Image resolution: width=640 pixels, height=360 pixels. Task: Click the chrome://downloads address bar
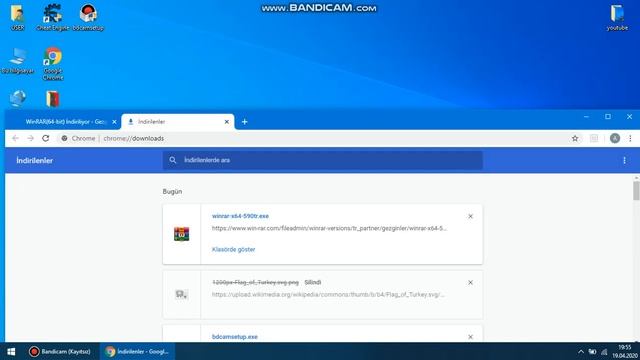pyautogui.click(x=320, y=138)
